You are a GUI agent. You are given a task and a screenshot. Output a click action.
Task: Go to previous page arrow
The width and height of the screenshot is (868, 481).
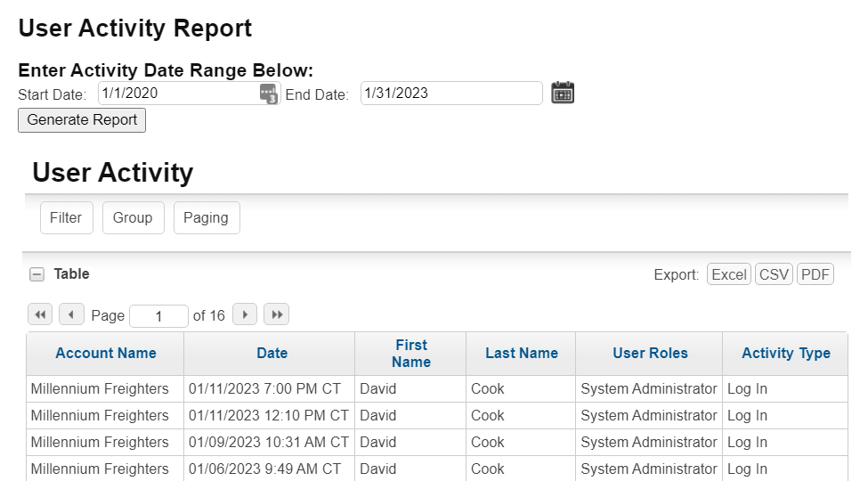click(x=71, y=314)
